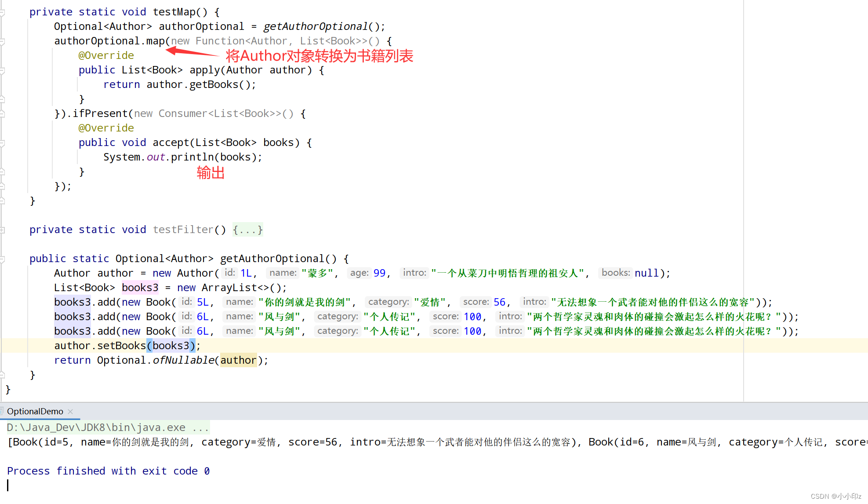Place cursor on setBooks method call
The width and height of the screenshot is (868, 504).
click(x=121, y=346)
